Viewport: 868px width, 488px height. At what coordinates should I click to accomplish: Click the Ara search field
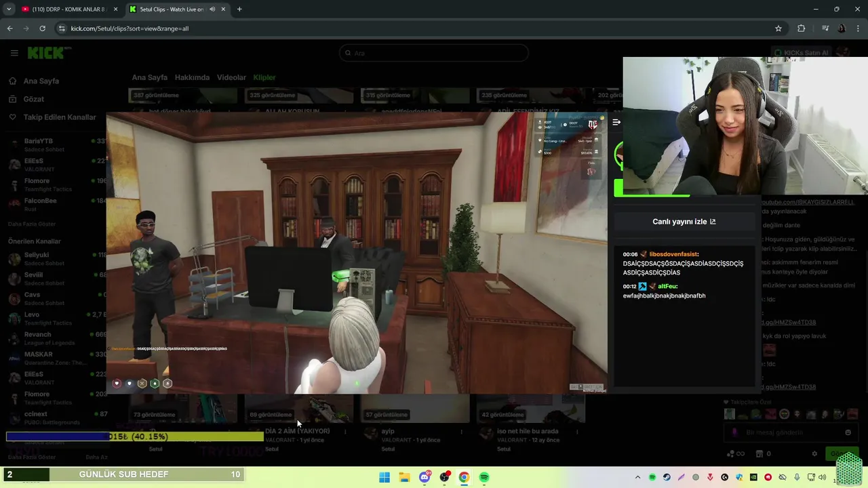coord(434,53)
